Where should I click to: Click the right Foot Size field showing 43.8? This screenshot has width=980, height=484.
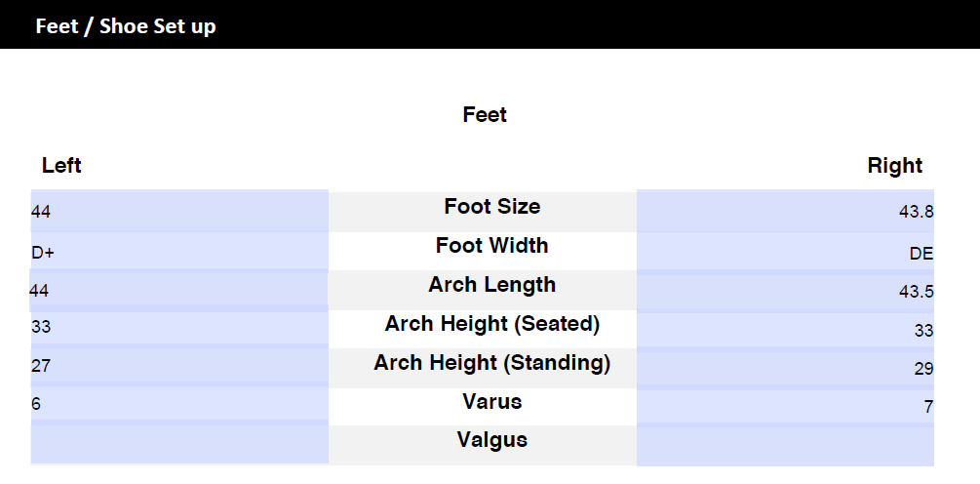(785, 211)
